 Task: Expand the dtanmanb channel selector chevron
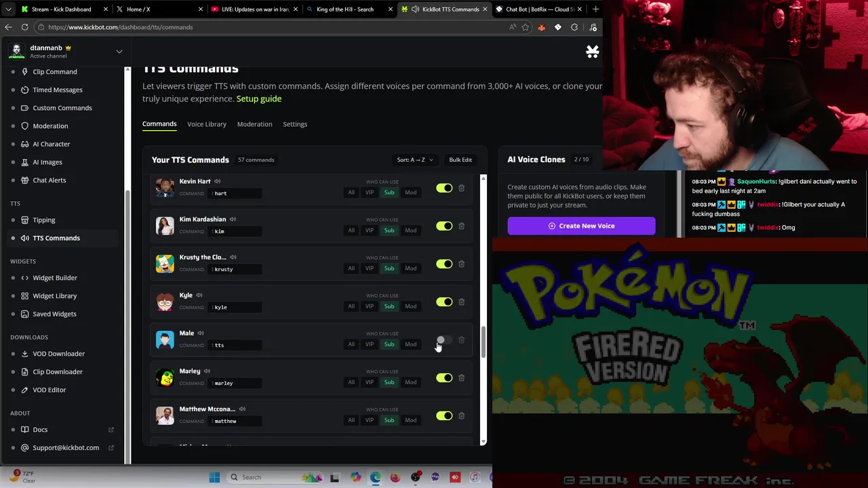tap(119, 52)
